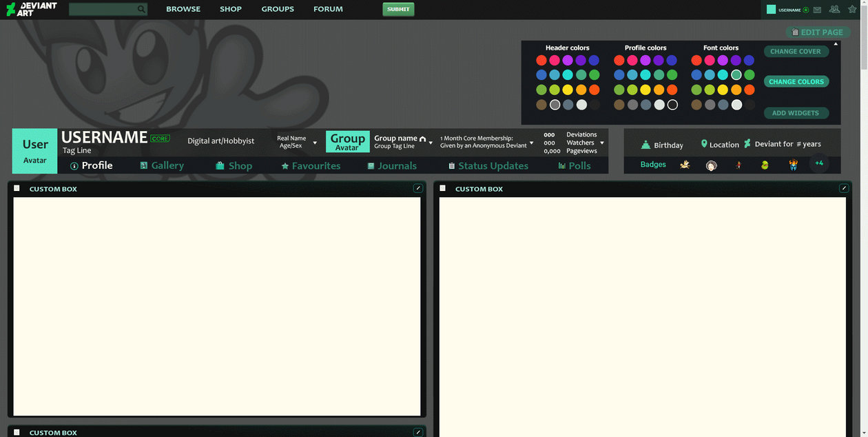The height and width of the screenshot is (437, 868).
Task: Expand the Deviations Watchers Pageviews dropdown arrow
Action: pyautogui.click(x=602, y=143)
